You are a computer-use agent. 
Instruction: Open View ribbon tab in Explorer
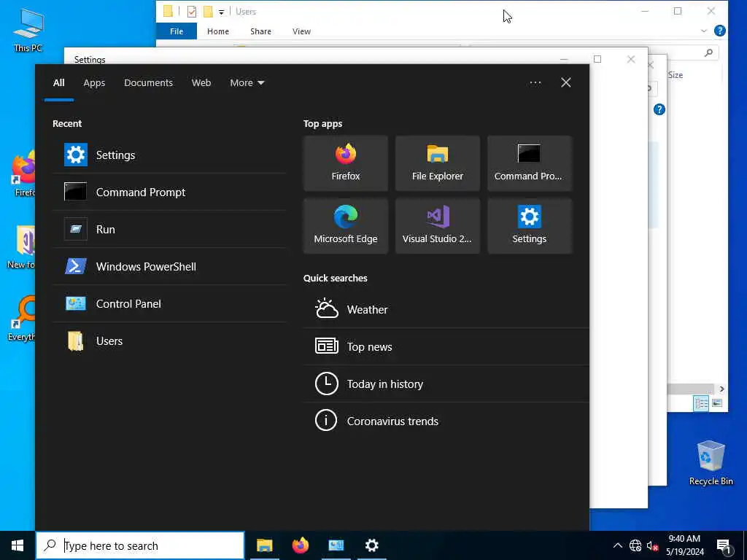(301, 31)
